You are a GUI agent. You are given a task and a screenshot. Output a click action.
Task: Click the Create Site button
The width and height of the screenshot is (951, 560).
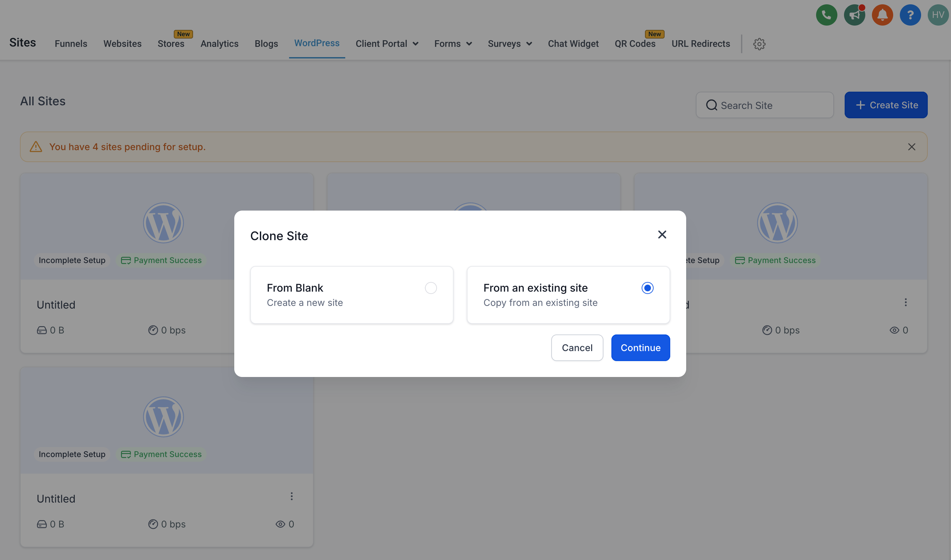click(x=886, y=105)
